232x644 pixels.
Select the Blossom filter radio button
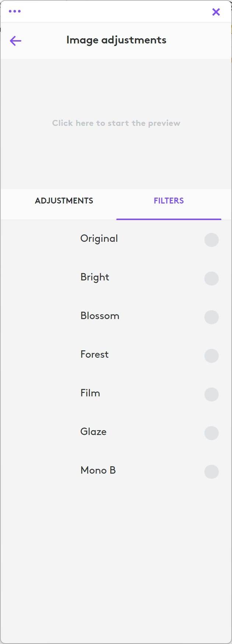[211, 317]
